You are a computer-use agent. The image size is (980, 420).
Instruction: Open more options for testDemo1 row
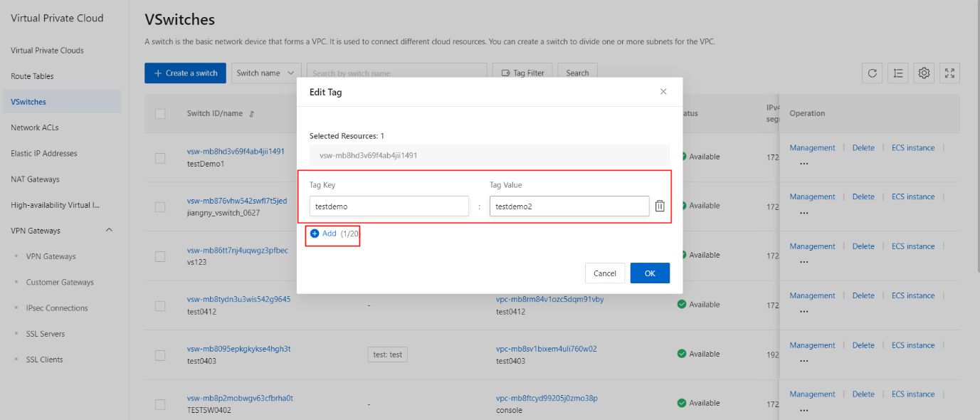(x=804, y=163)
